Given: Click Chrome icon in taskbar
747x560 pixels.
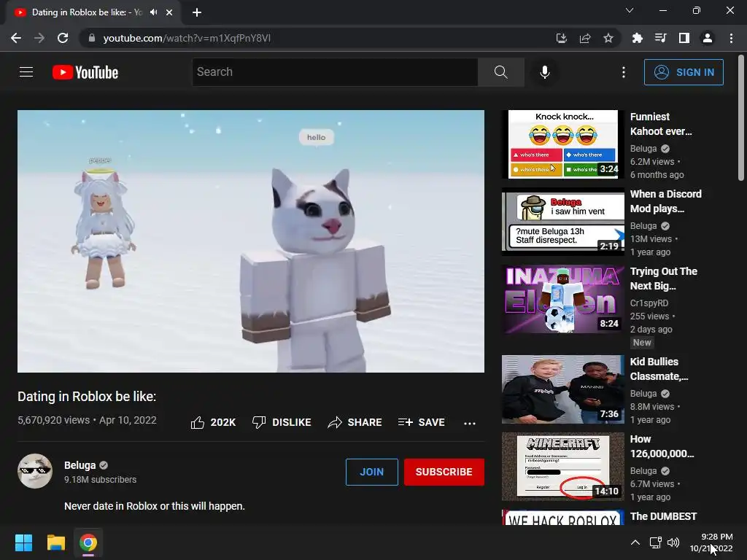Looking at the screenshot, I should pyautogui.click(x=88, y=542).
